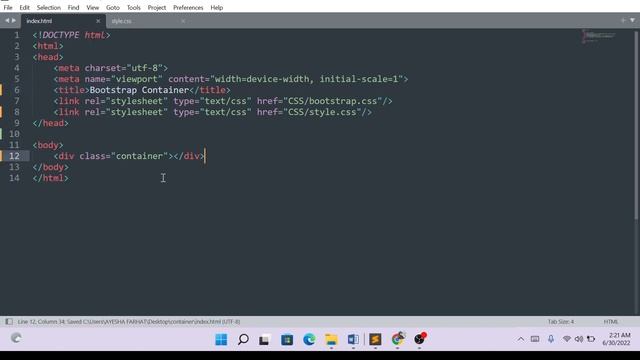
Task: Open the Tools menu
Action: (133, 7)
